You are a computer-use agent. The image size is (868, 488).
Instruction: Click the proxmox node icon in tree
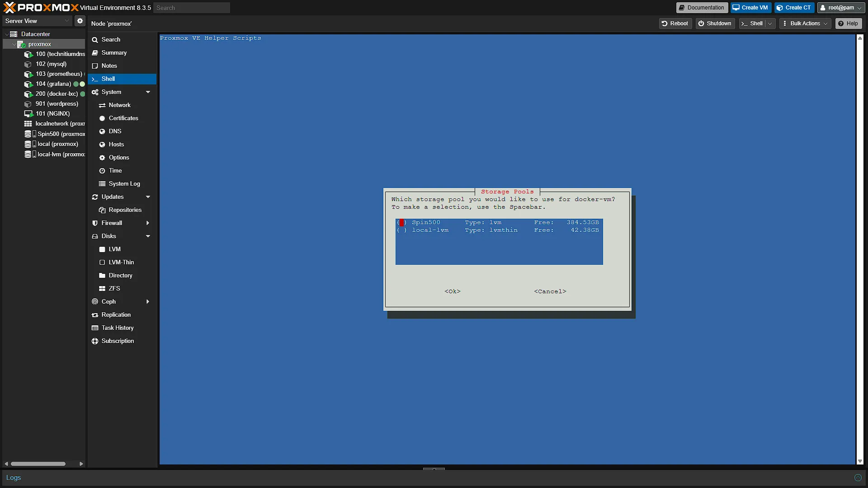(21, 44)
